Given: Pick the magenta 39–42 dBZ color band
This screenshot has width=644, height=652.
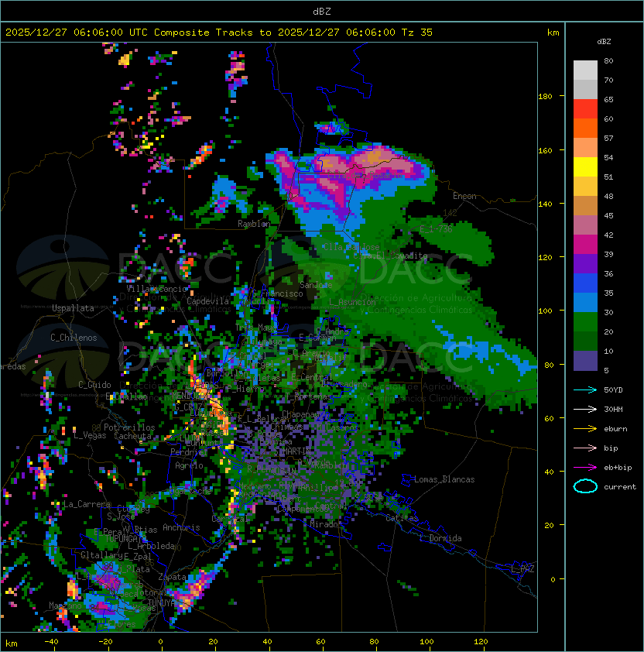Looking at the screenshot, I should [585, 245].
